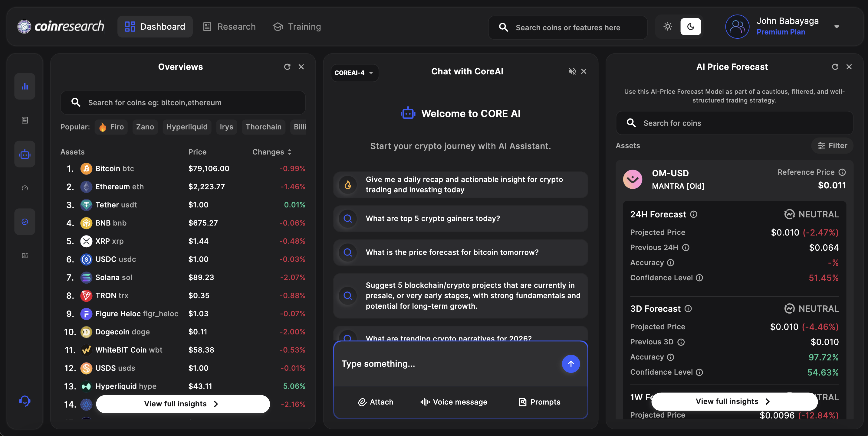Focus the Overviews coin search field
Screen dimensions: 868x436
[183, 102]
